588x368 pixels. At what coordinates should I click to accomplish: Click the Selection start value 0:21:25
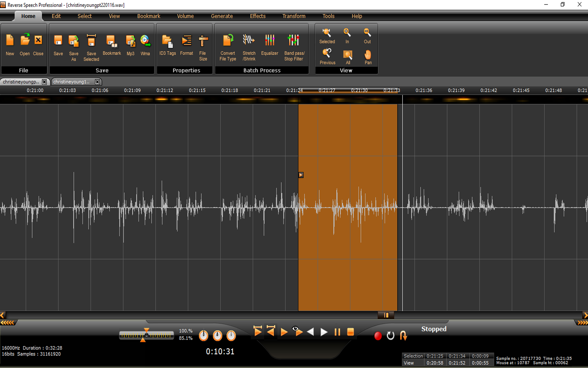tap(435, 356)
